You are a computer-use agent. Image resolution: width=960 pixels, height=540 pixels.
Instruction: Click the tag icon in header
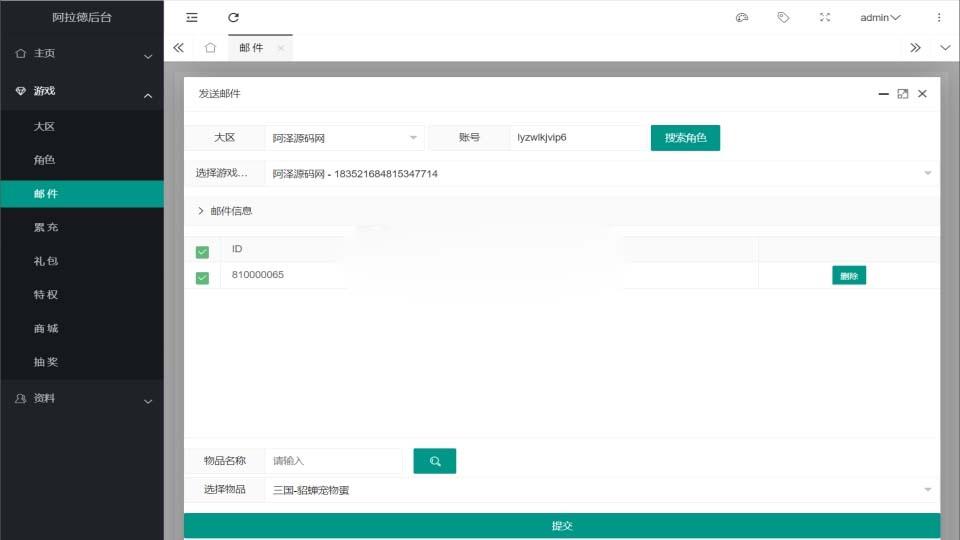(x=783, y=17)
